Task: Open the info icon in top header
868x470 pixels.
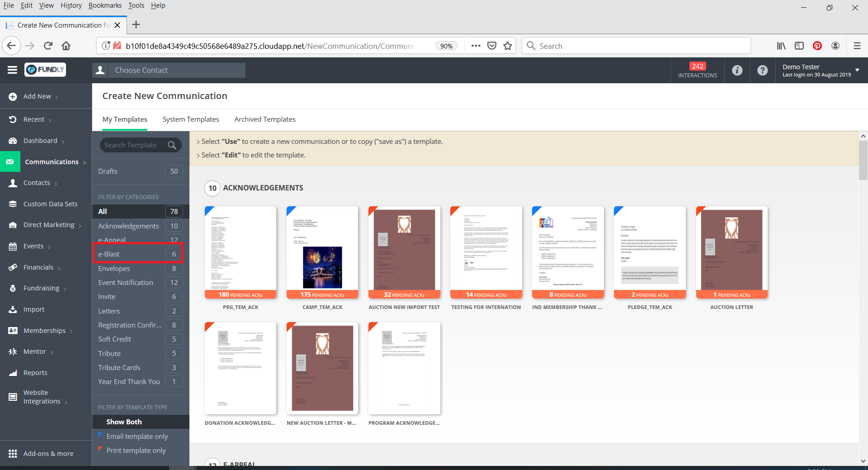Action: click(x=737, y=70)
